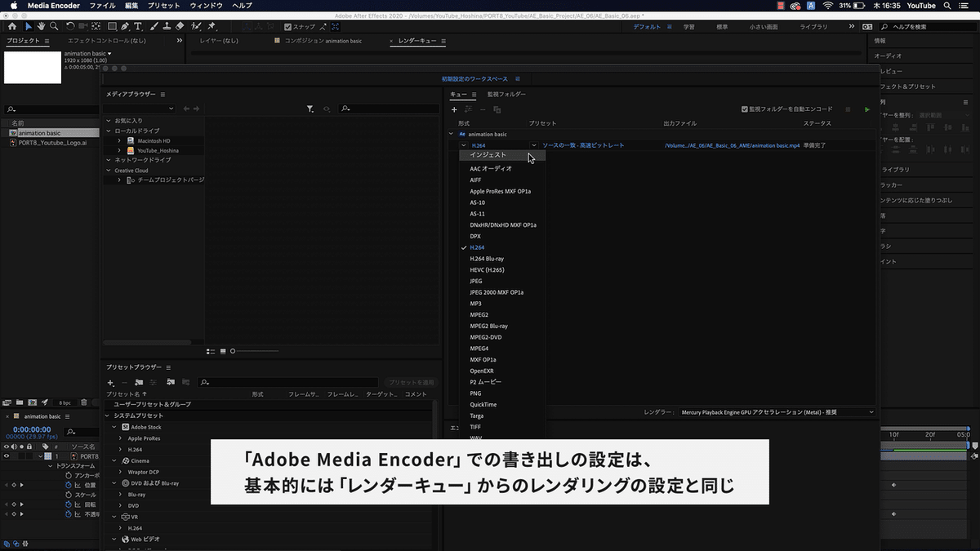The width and height of the screenshot is (980, 551).
Task: Create new preset with plus icon
Action: (x=111, y=382)
